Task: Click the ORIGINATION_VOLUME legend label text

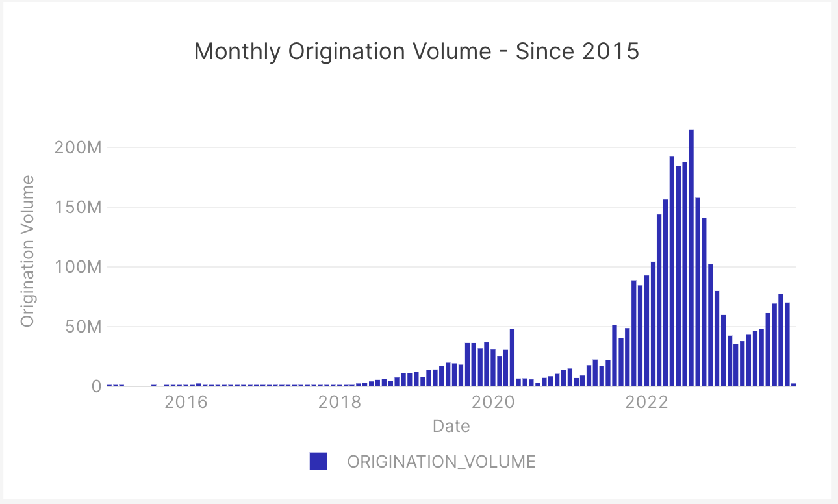Action: pyautogui.click(x=441, y=461)
